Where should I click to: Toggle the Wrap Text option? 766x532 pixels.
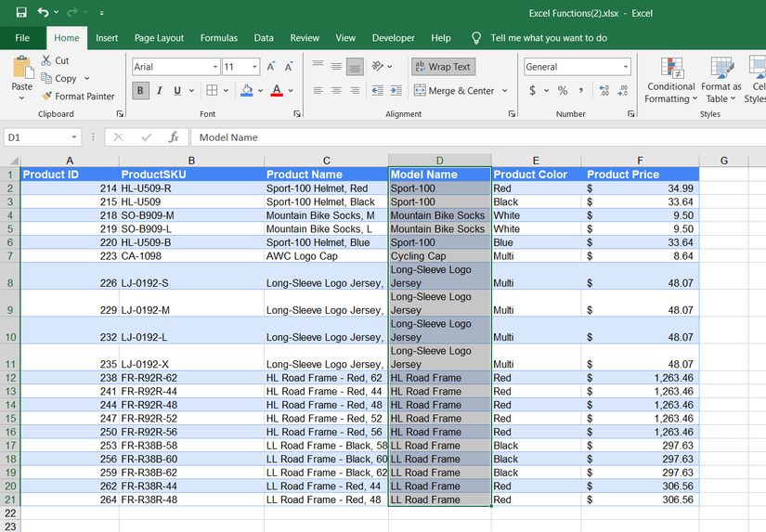pyautogui.click(x=442, y=67)
